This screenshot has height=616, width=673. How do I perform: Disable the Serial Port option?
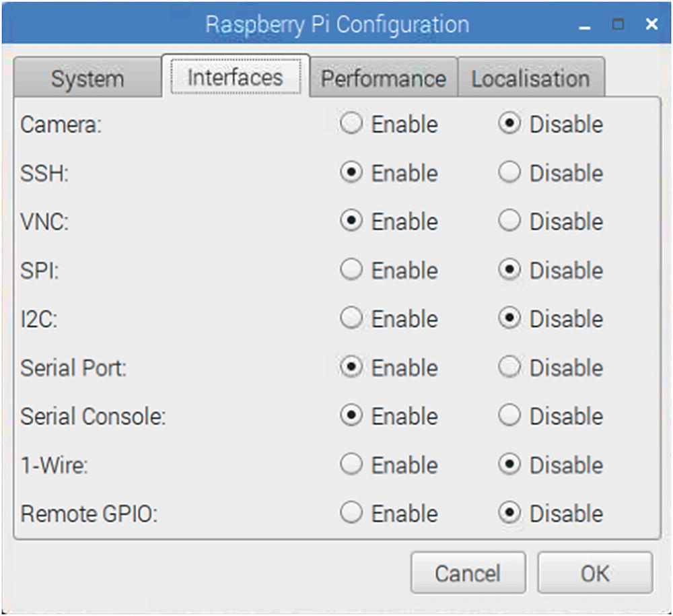(x=510, y=368)
